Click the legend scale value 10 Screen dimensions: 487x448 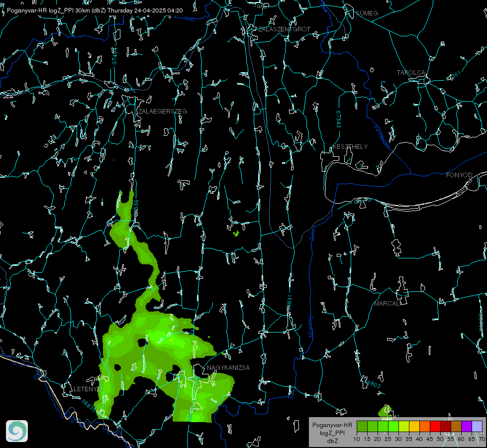click(x=357, y=439)
